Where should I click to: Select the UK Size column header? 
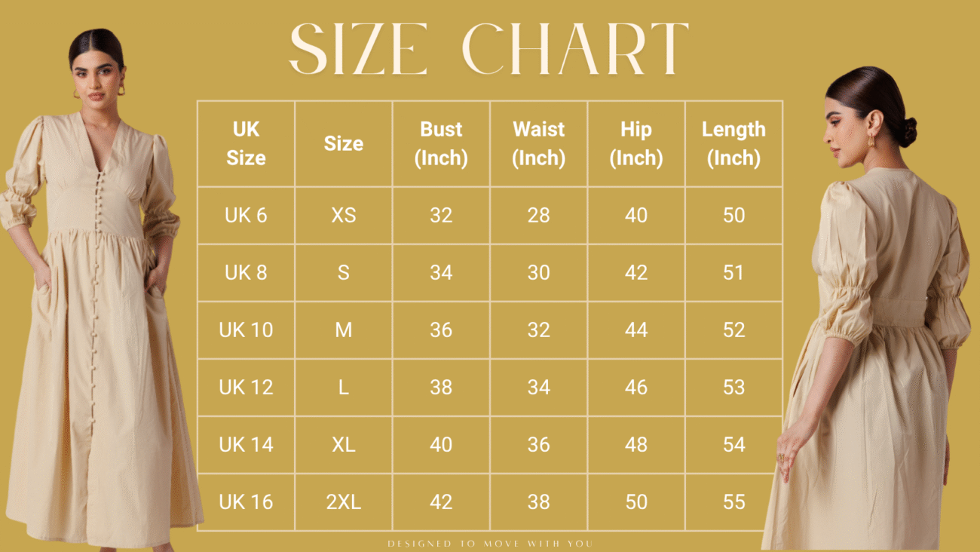[246, 143]
